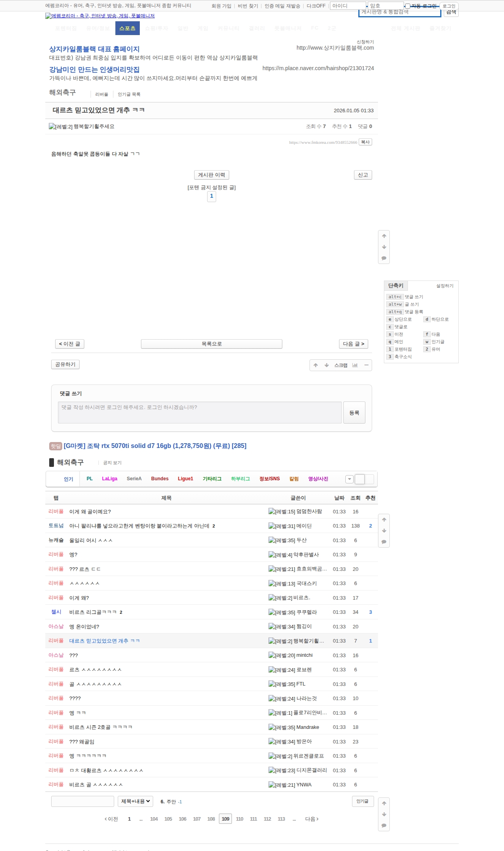Click the 핫딜 badge icon
The width and height of the screenshot is (504, 851).
coord(56,446)
